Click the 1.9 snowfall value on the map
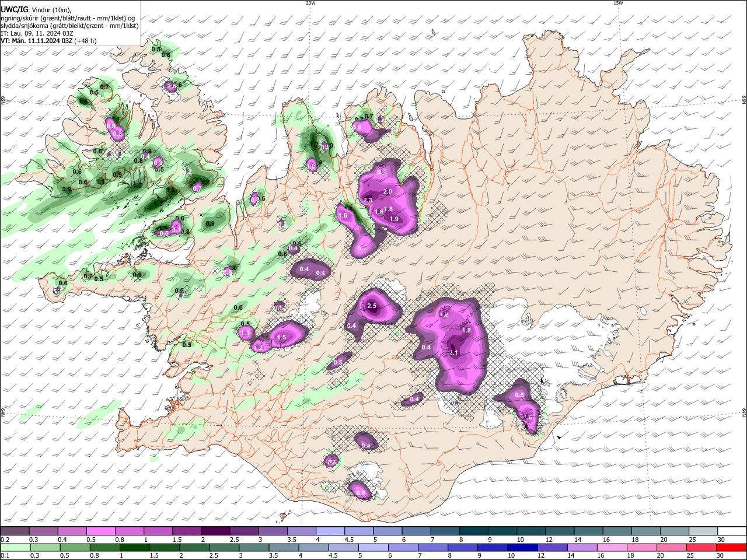The image size is (747, 560). pyautogui.click(x=394, y=219)
